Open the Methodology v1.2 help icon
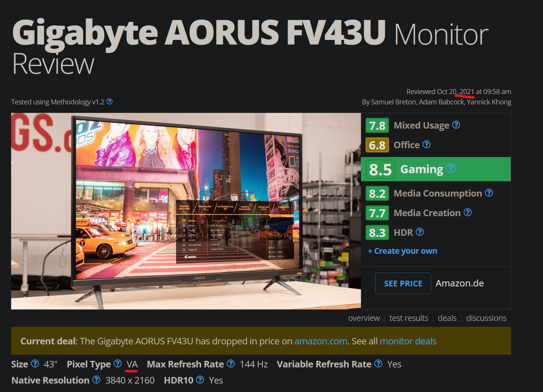Screen dimensions: 543x392 (109, 102)
